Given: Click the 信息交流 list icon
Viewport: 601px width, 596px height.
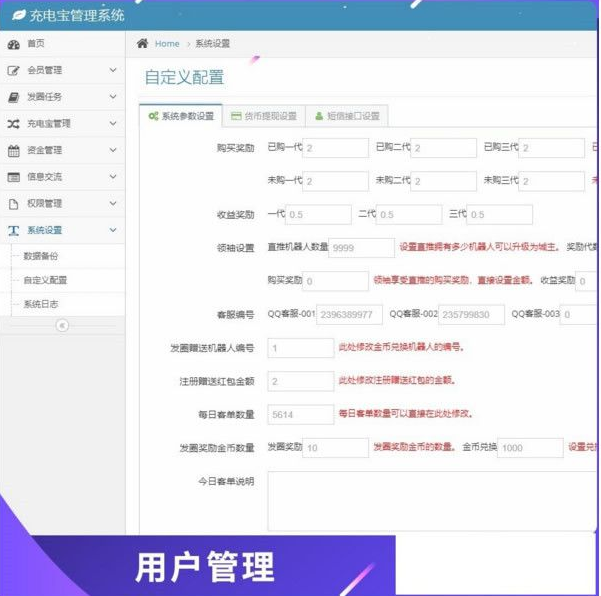Looking at the screenshot, I should 13,177.
